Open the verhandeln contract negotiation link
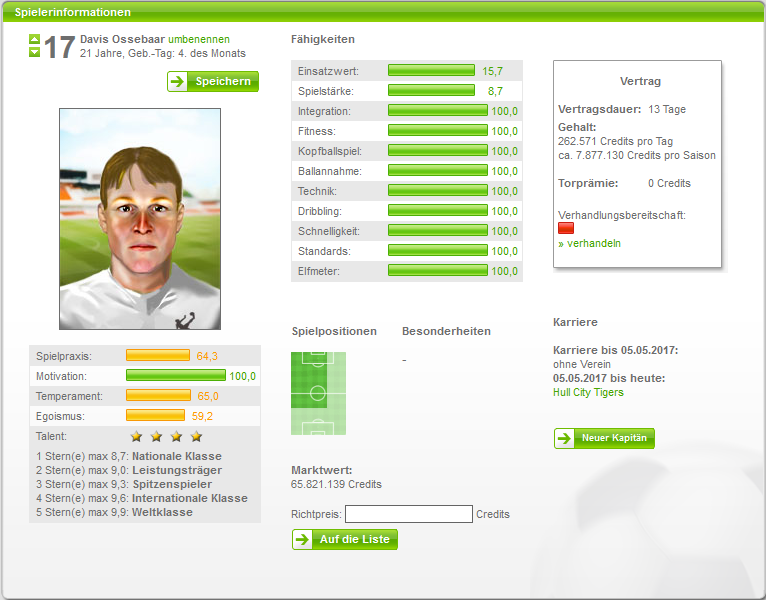This screenshot has width=766, height=600. pos(590,243)
